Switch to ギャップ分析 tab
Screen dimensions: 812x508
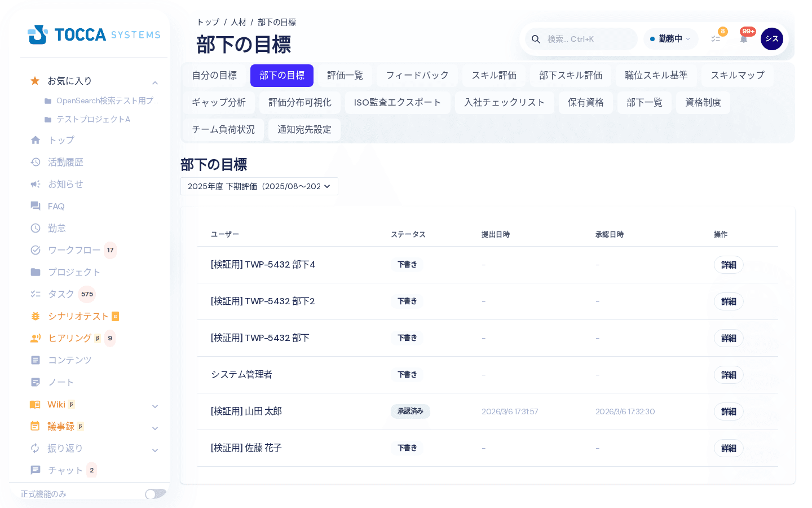click(x=219, y=103)
